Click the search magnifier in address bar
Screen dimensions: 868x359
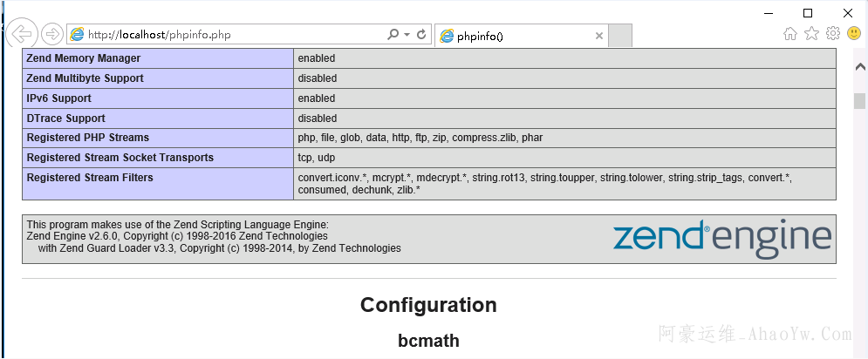[393, 35]
